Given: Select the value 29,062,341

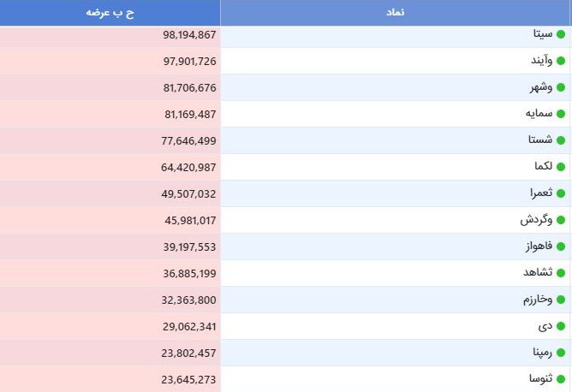Looking at the screenshot, I should tap(189, 327).
